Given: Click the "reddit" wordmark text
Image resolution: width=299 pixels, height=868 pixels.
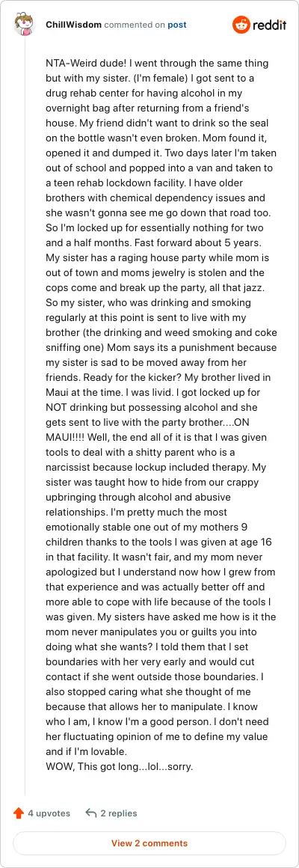Looking at the screenshot, I should coord(270,25).
